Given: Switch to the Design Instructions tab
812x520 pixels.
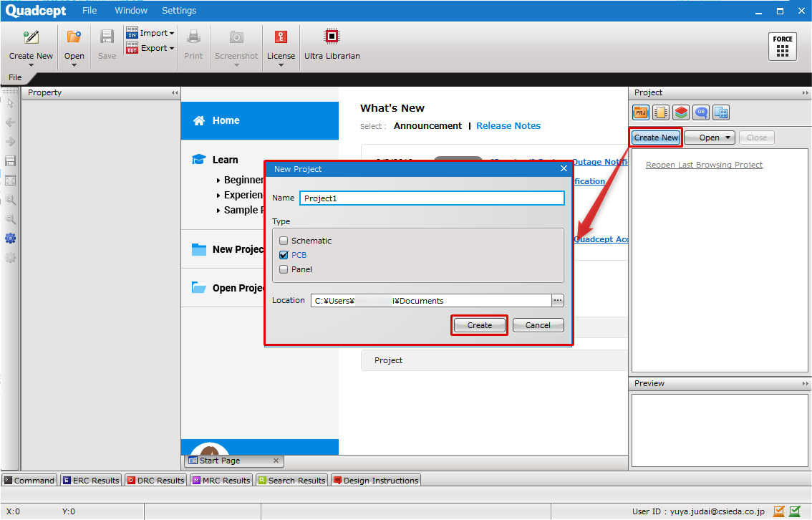Looking at the screenshot, I should [x=375, y=480].
